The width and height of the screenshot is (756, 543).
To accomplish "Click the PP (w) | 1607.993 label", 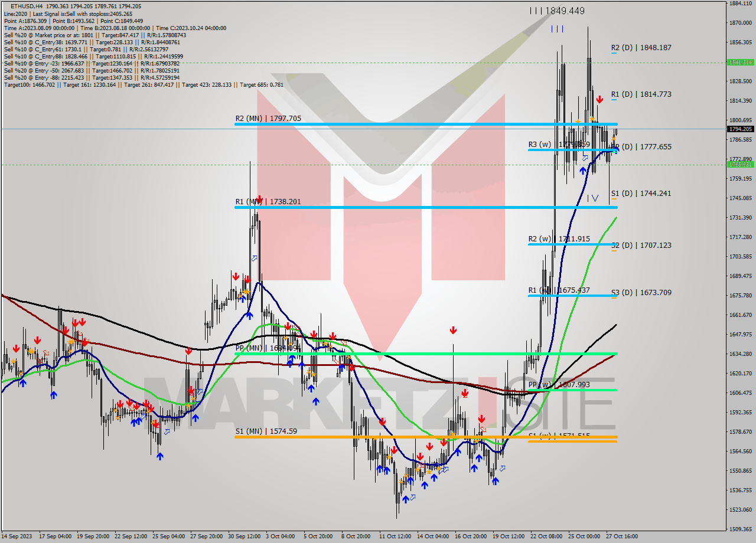I will tap(559, 384).
